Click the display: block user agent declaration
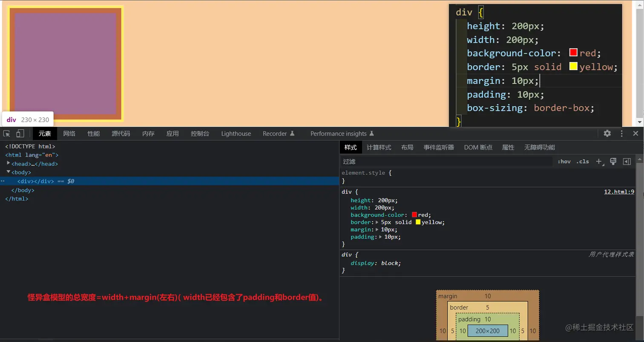 click(x=376, y=263)
